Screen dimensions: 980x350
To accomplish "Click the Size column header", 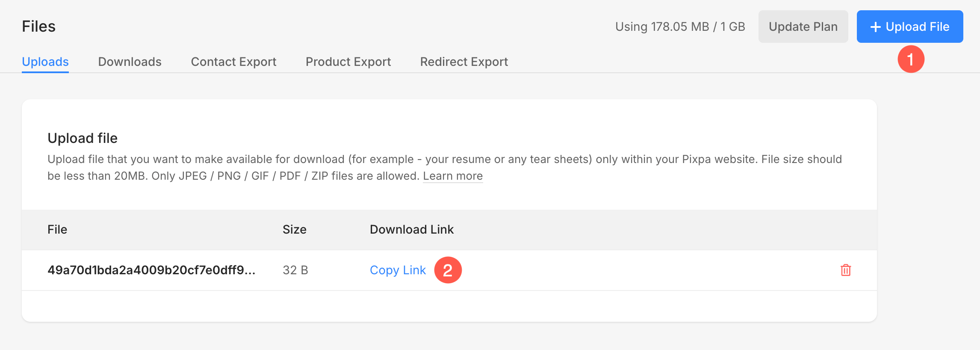I will (x=294, y=229).
